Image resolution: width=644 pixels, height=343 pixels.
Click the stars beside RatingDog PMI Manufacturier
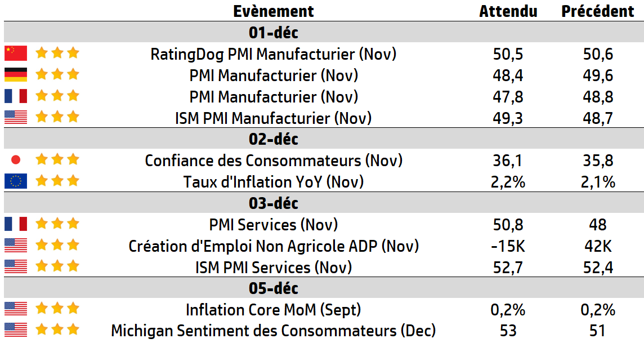click(x=57, y=54)
